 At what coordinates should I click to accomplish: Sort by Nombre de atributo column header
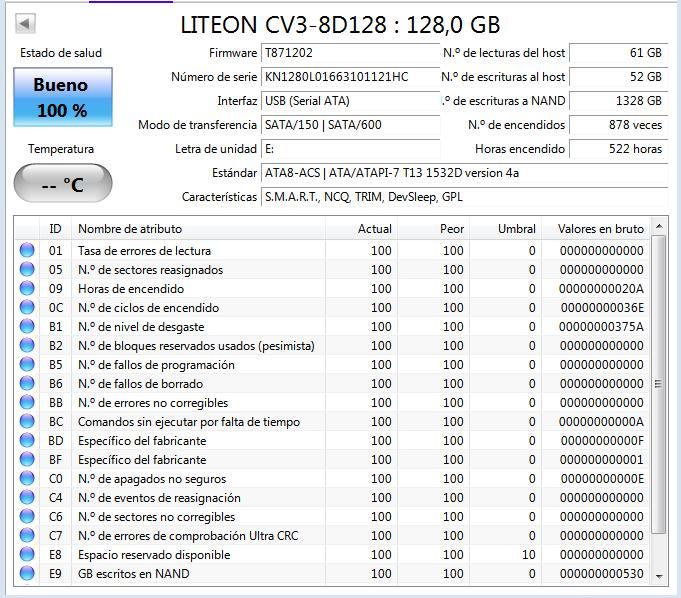(x=198, y=228)
